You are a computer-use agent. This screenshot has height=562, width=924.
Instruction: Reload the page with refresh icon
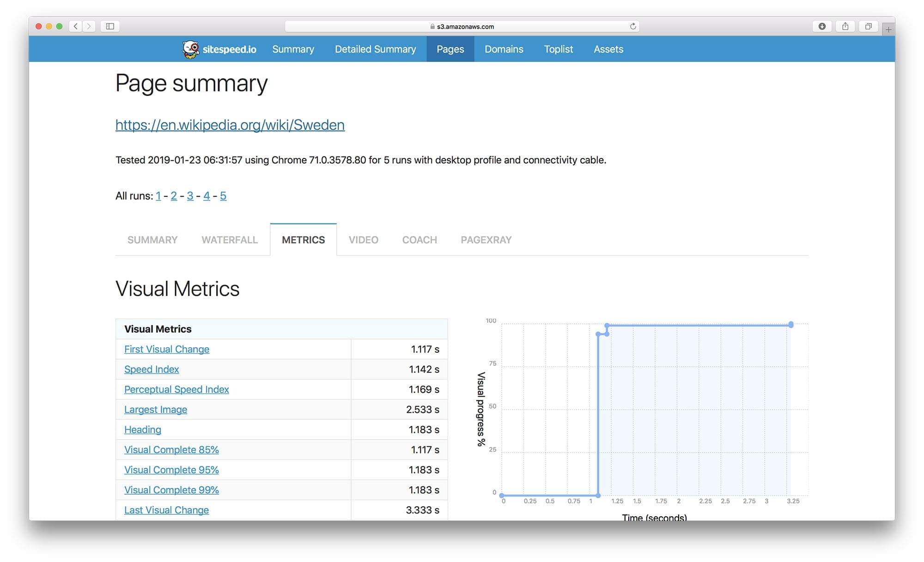coord(633,26)
